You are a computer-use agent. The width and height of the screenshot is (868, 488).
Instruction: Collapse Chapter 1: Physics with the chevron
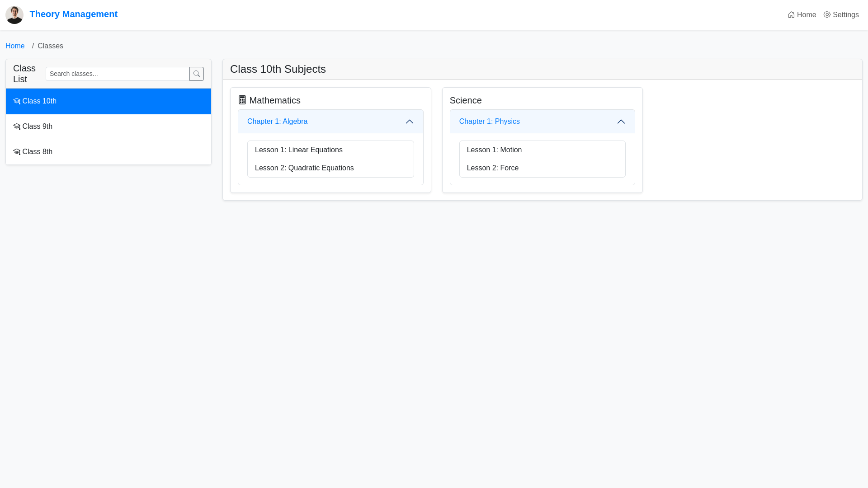tap(621, 122)
